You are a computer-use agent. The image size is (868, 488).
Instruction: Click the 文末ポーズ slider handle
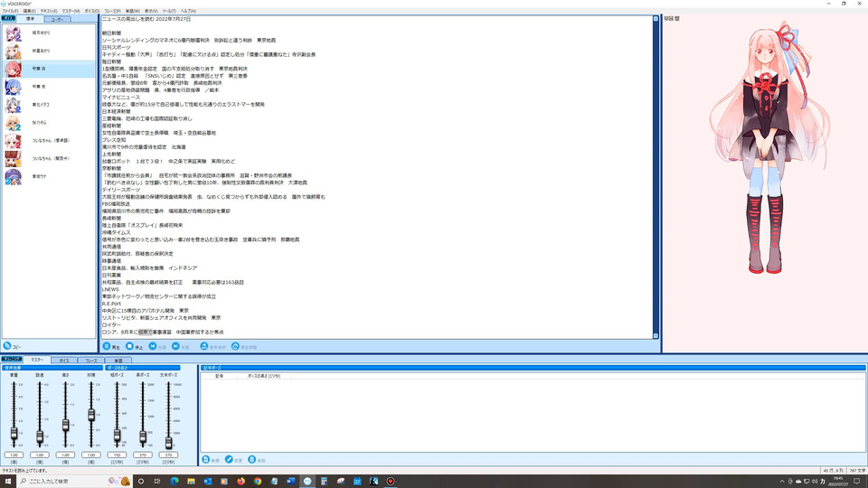pos(168,442)
